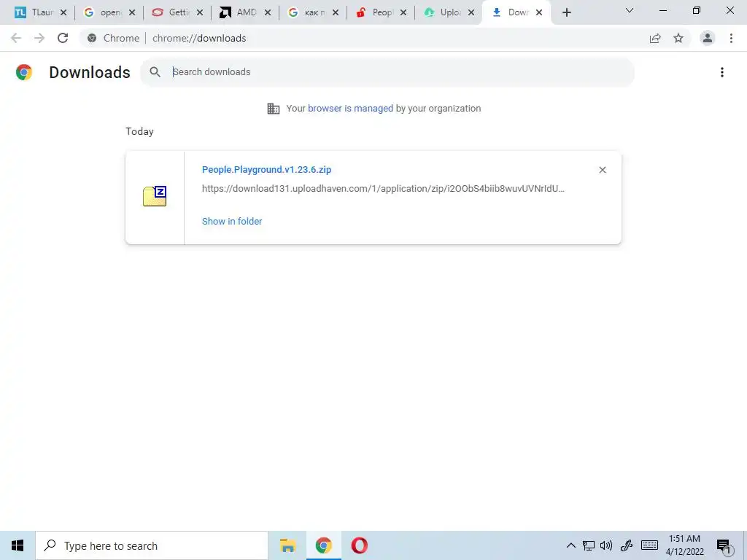The width and height of the screenshot is (747, 560).
Task: Restore down the Chrome window
Action: pyautogui.click(x=697, y=10)
